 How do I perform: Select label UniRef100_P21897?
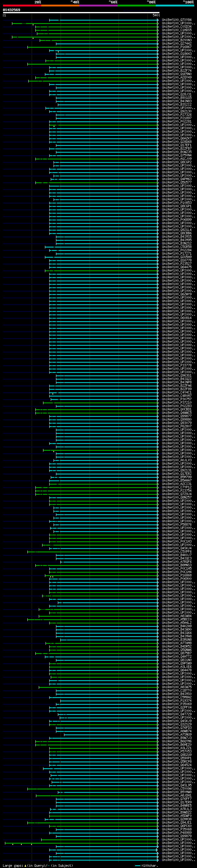click(x=177, y=118)
